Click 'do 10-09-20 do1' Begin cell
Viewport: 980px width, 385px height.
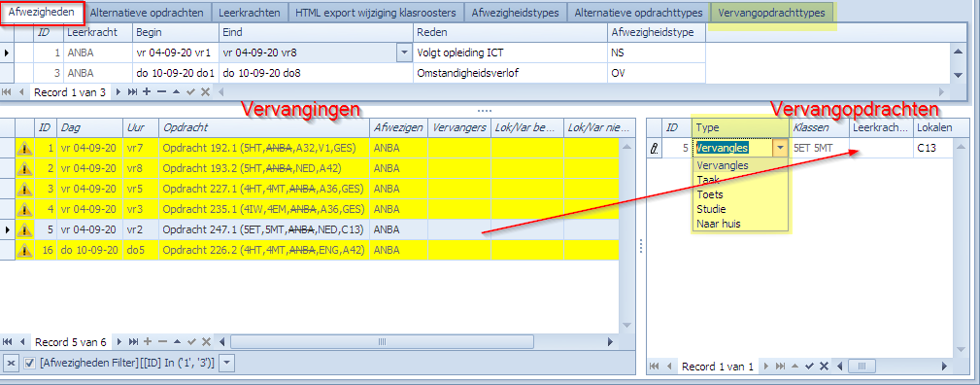(x=175, y=73)
